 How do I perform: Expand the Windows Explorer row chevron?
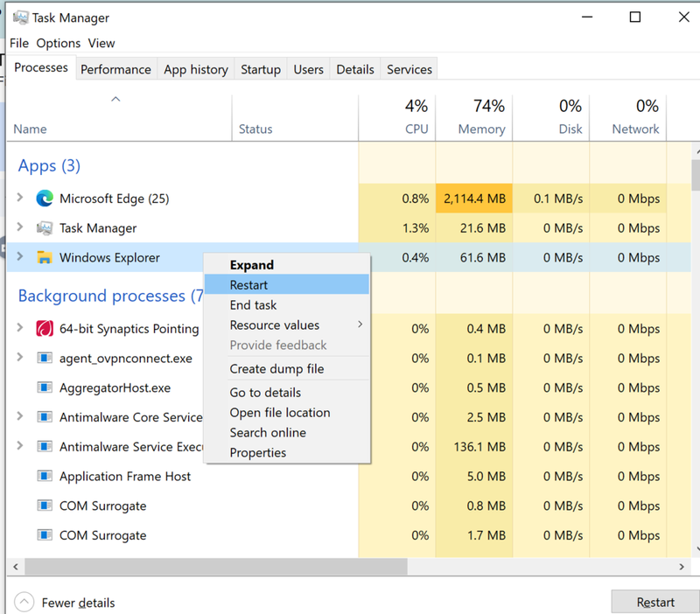[19, 256]
